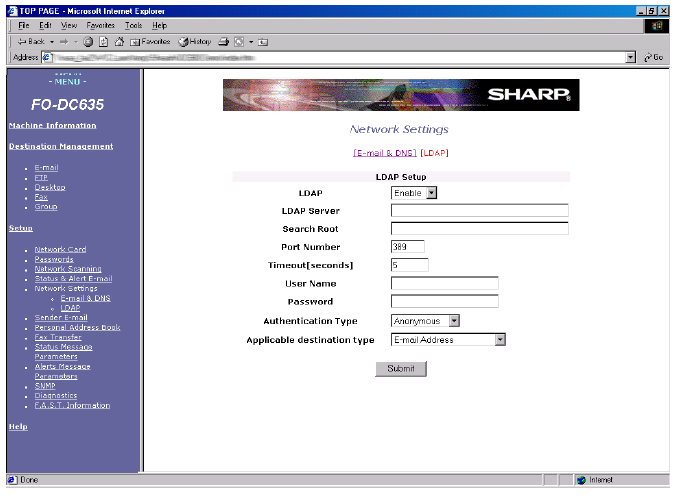Open the History toolbar button
Screen dimensions: 675x500
pos(194,41)
